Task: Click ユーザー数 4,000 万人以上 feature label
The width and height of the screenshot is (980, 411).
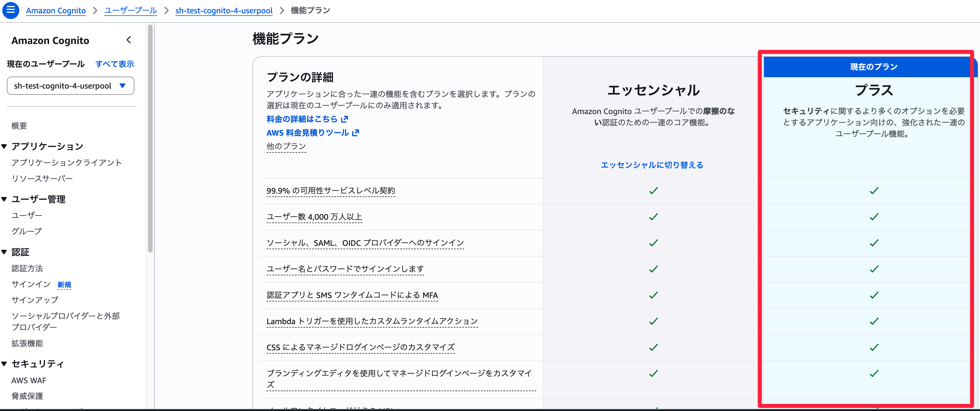Action: [x=314, y=217]
